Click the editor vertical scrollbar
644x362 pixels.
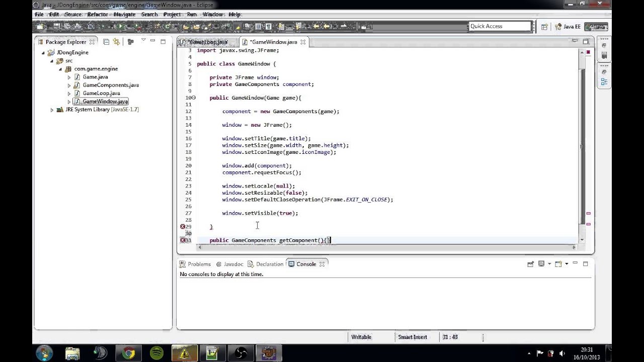(x=582, y=146)
